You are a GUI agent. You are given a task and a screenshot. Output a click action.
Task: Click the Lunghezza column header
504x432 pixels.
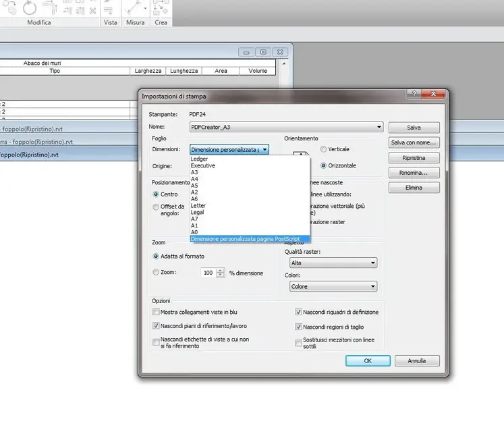click(x=184, y=71)
